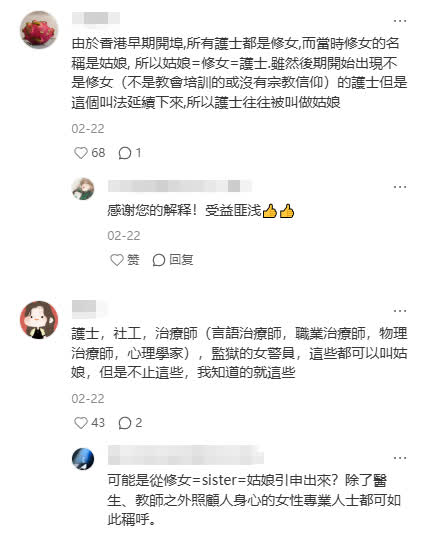The height and width of the screenshot is (535, 428).
Task: Open the blurred username above 感谢您的解释
Action: pos(180,186)
